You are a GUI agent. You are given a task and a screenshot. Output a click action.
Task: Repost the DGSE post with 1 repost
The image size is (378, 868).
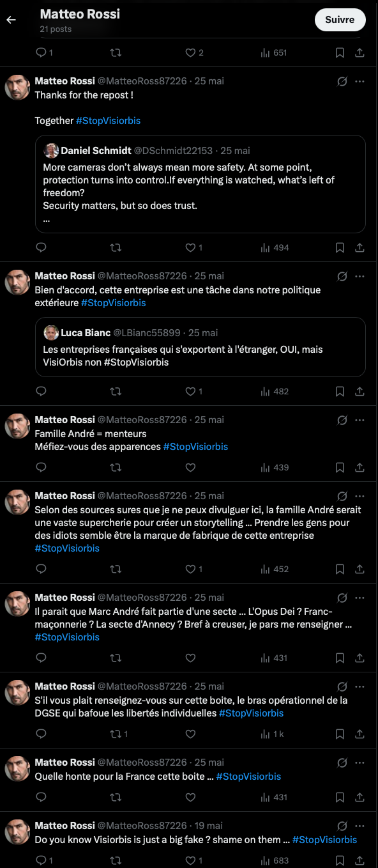click(x=119, y=734)
